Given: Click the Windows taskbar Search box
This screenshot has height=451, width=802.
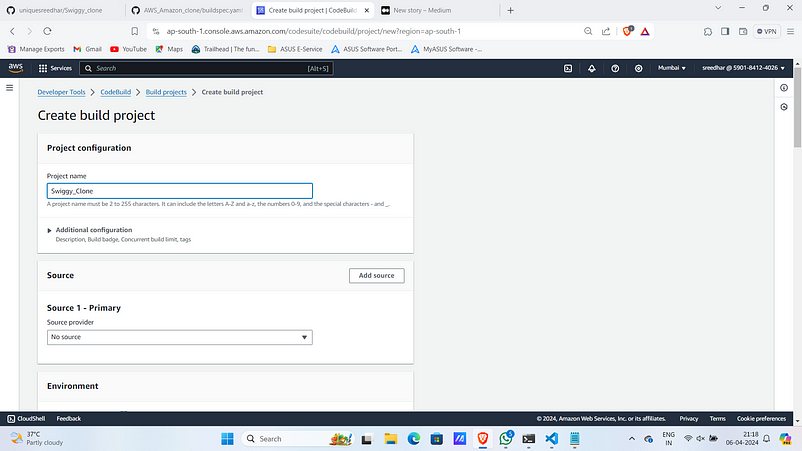Looking at the screenshot, I should (x=298, y=439).
